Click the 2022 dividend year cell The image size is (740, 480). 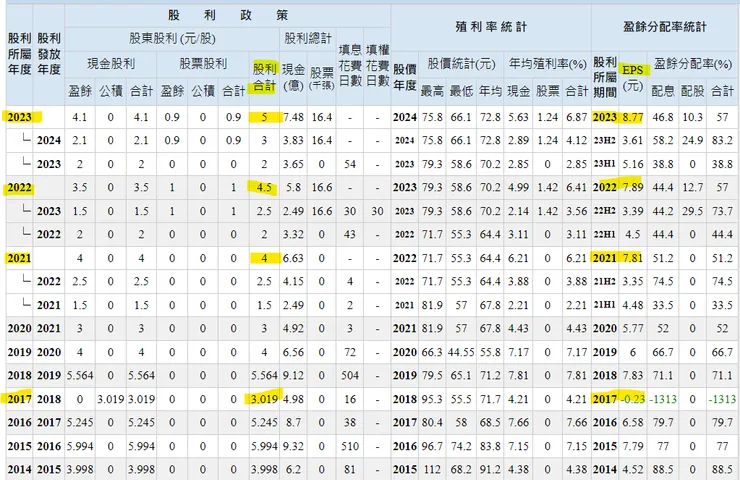pyautogui.click(x=19, y=187)
